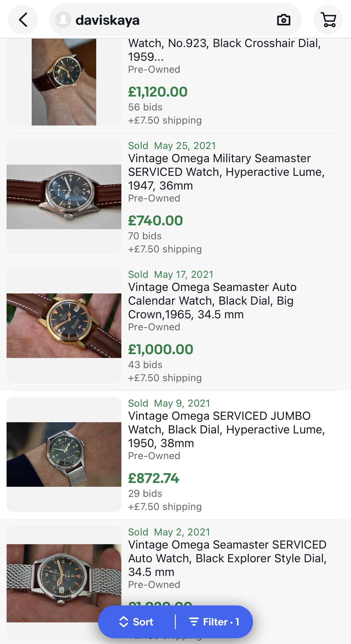351x644 pixels.
Task: Tap the £1,000.00 sold price
Action: point(161,349)
